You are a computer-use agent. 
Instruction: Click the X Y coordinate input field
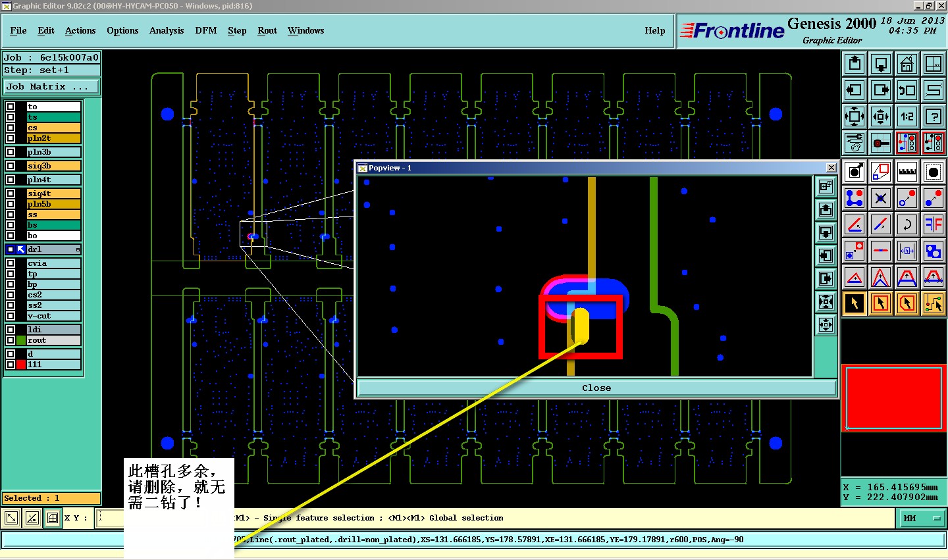click(x=110, y=518)
